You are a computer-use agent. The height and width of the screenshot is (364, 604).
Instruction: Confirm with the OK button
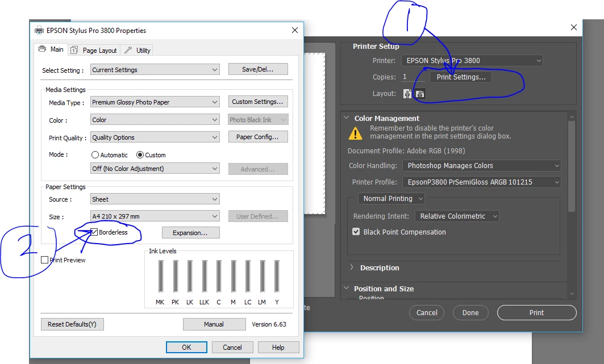(186, 347)
